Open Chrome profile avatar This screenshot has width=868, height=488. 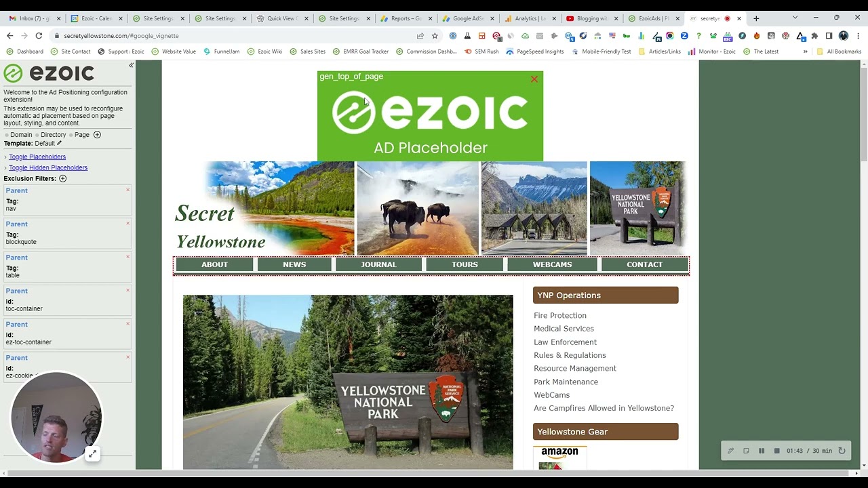[x=844, y=36]
